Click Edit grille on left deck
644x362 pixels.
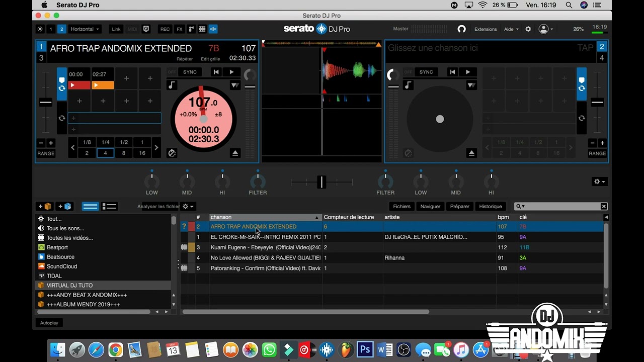pyautogui.click(x=211, y=59)
